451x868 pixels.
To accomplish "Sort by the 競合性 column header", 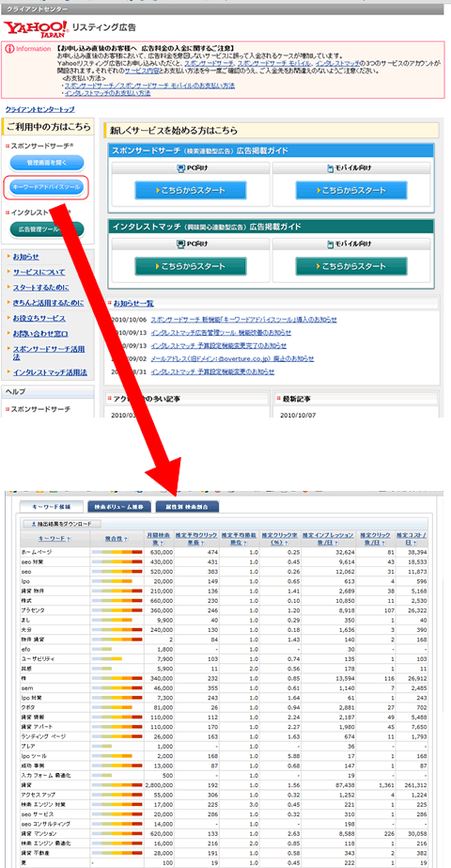I will pyautogui.click(x=117, y=538).
